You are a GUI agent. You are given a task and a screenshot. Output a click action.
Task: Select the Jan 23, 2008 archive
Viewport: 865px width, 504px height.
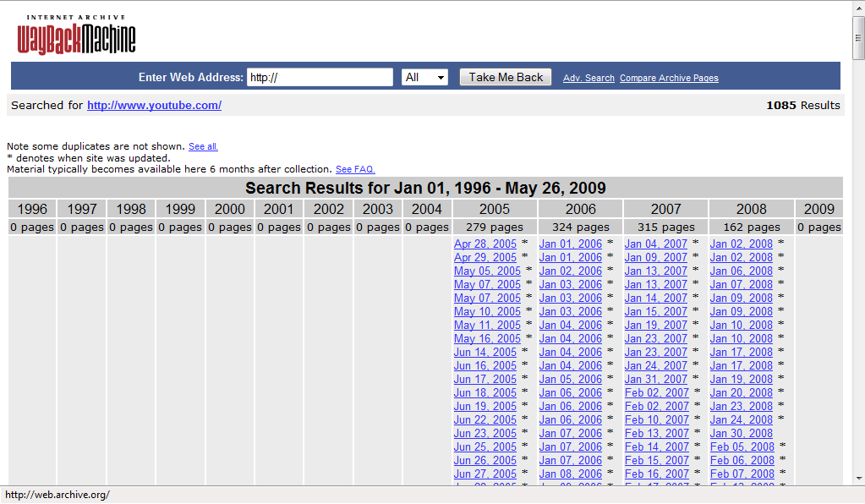point(741,407)
